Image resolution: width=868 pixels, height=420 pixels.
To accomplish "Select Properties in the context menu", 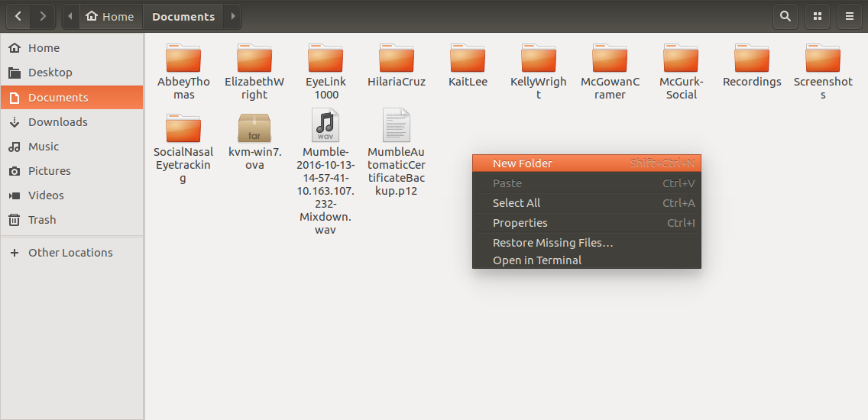I will tap(520, 223).
